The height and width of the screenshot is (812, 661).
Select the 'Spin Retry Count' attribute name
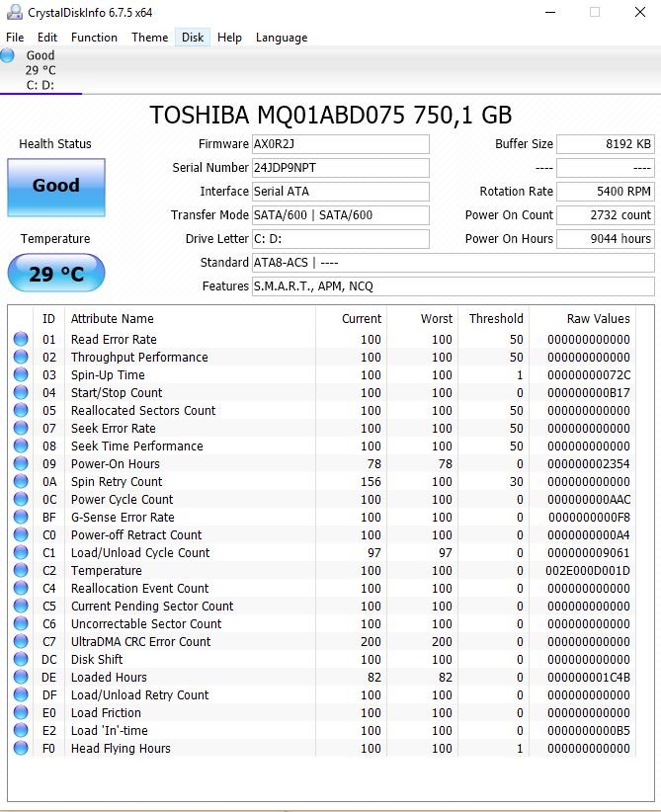click(117, 482)
